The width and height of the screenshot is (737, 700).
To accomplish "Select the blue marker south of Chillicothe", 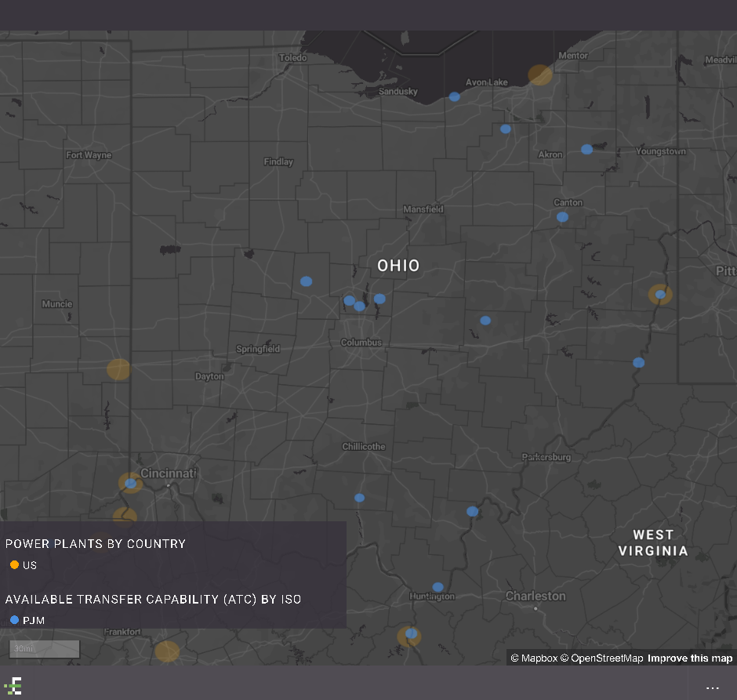I will click(359, 498).
